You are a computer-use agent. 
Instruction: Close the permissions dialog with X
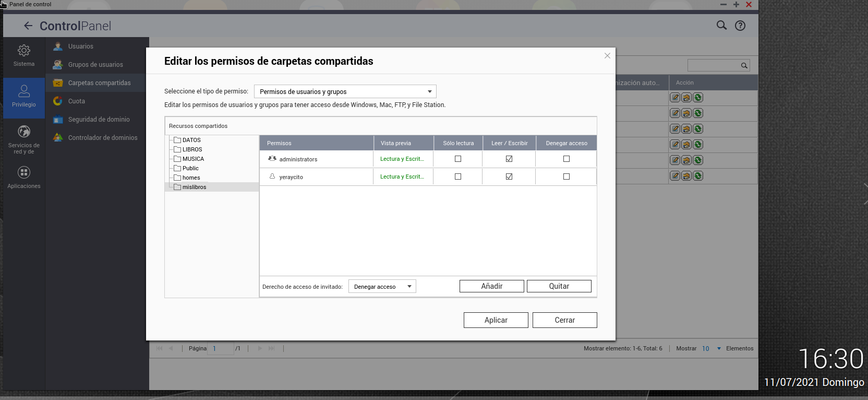point(607,56)
